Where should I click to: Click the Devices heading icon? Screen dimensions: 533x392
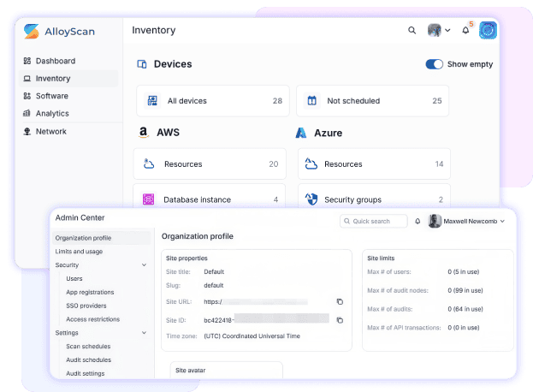coord(142,64)
